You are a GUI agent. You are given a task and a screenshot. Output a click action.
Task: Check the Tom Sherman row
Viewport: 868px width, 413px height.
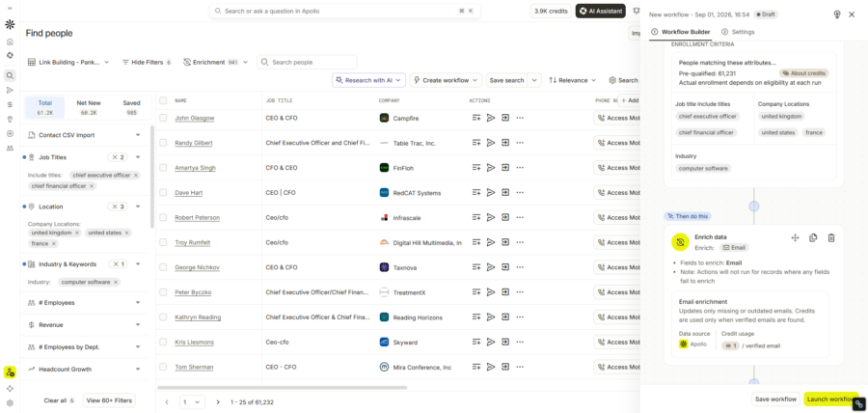tap(163, 367)
